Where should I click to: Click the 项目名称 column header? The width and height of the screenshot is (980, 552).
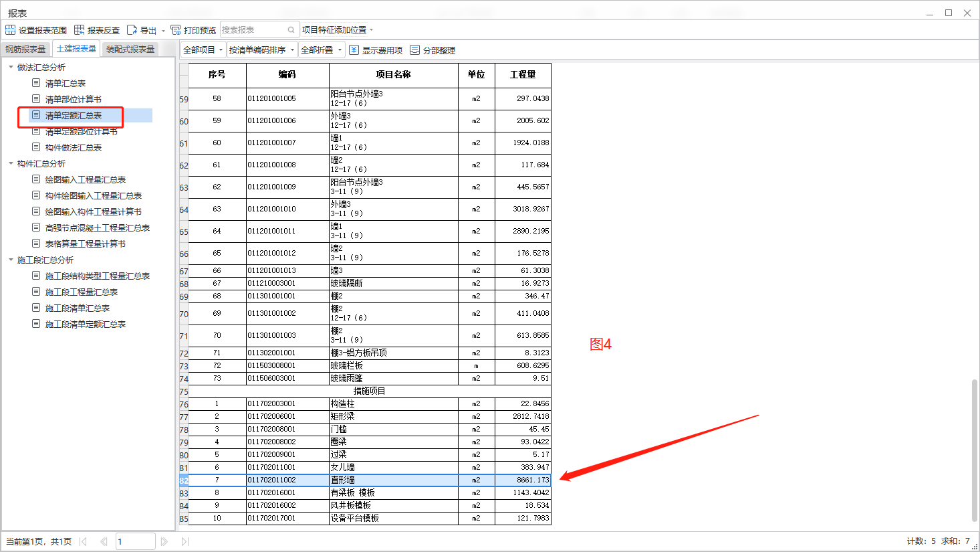click(x=393, y=75)
